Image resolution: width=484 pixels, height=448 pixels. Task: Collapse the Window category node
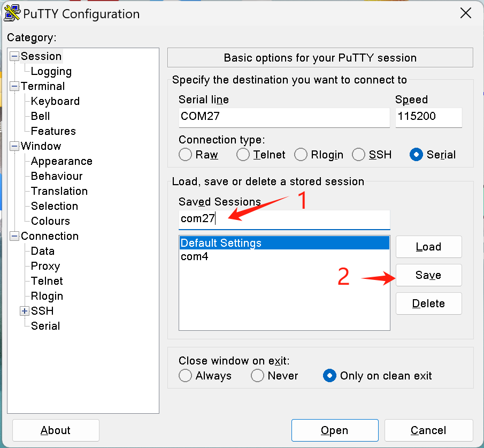[14, 147]
